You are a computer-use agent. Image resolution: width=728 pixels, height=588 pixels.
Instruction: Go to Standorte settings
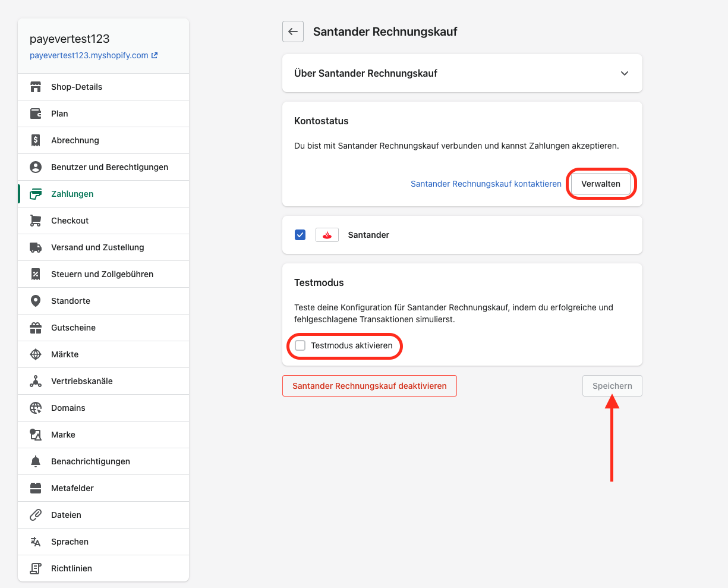[x=103, y=301]
